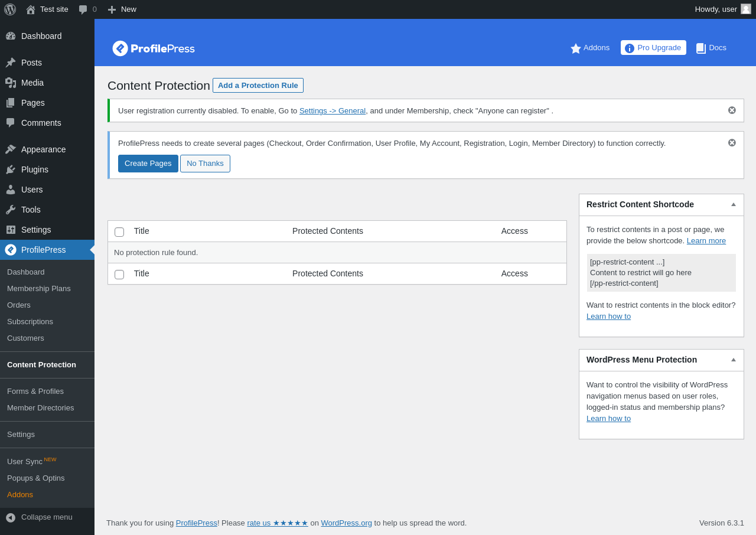Screen dimensions: 756x535
Task: Click Title column header in table
Action: 142,231
